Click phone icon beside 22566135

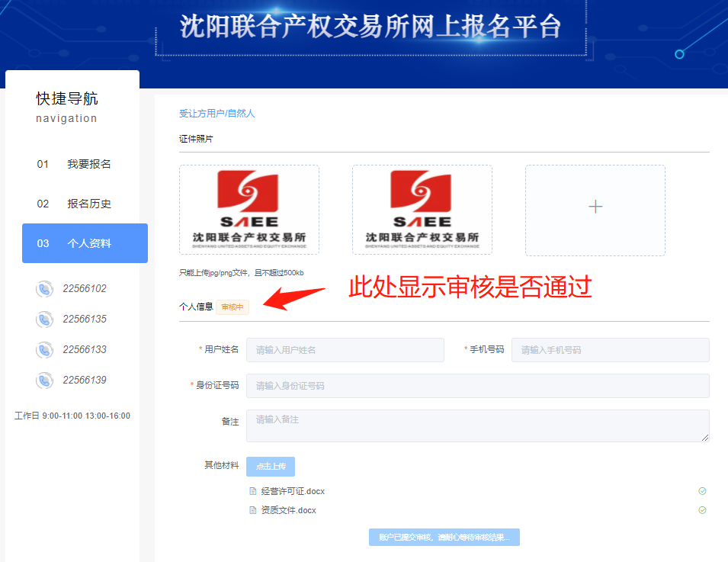point(44,320)
